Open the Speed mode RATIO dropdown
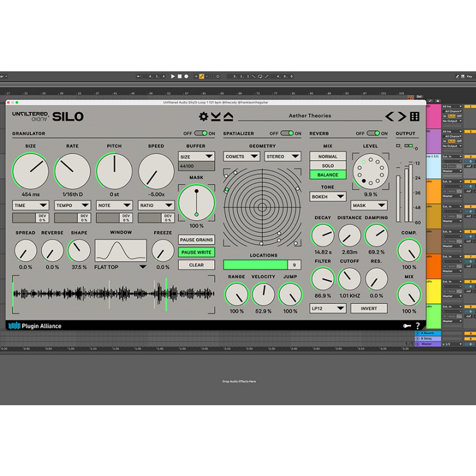Image resolution: width=476 pixels, height=476 pixels. pyautogui.click(x=156, y=205)
